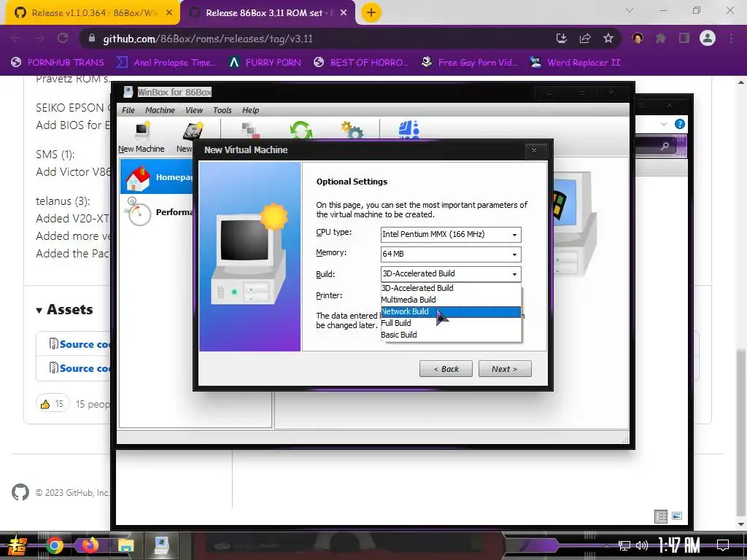Click the Next button
Screen dimensions: 747x560
click(505, 369)
